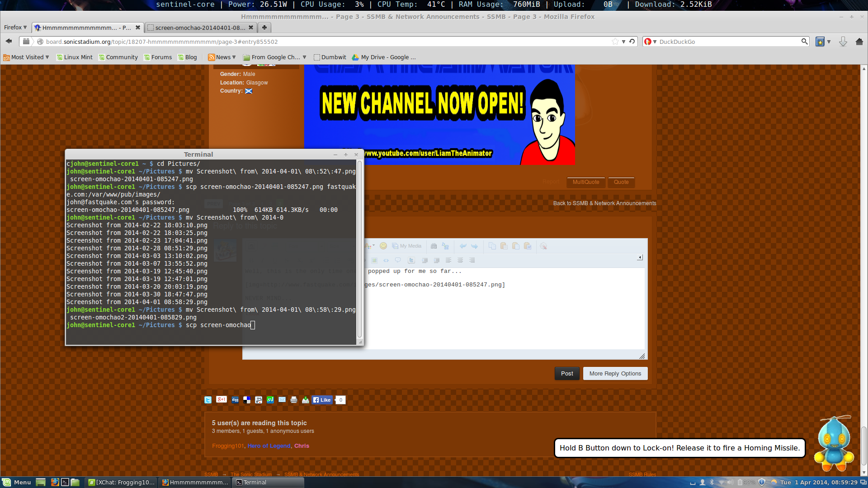
Task: Open the Most Visited bookmarks dropdown
Action: pyautogui.click(x=26, y=57)
